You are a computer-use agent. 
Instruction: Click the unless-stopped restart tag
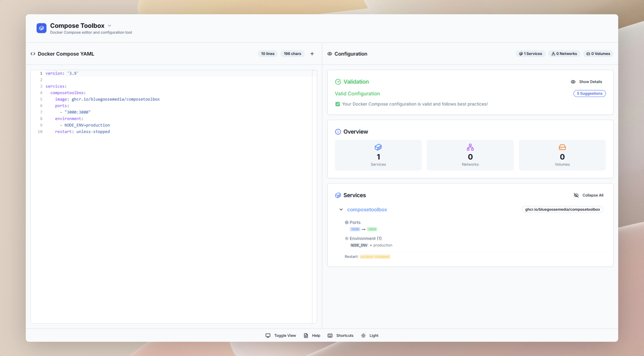(375, 257)
